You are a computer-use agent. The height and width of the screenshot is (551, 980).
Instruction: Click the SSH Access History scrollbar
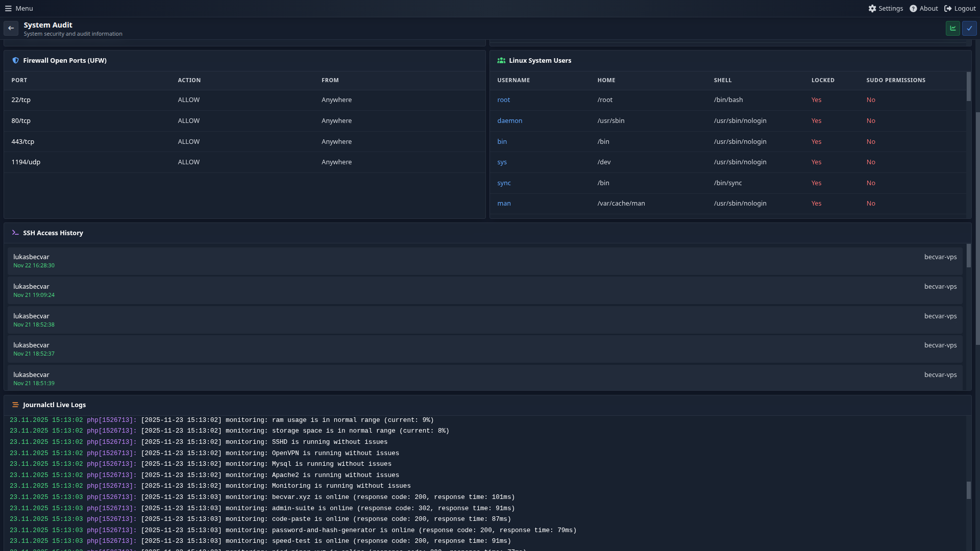pos(969,257)
